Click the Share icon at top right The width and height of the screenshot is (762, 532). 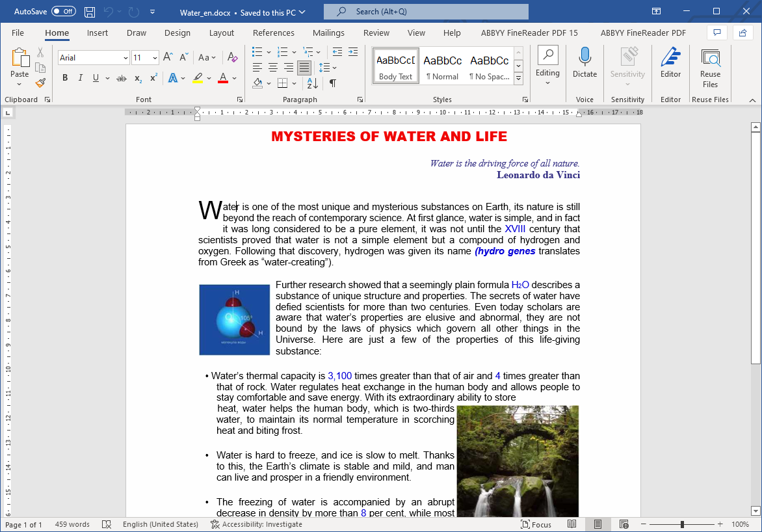[742, 33]
